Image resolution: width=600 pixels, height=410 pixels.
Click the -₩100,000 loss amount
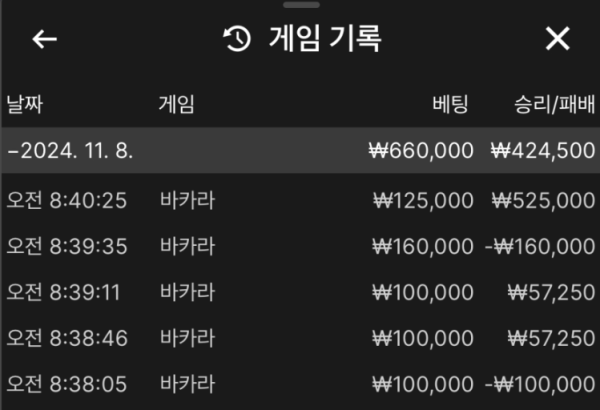coord(540,384)
